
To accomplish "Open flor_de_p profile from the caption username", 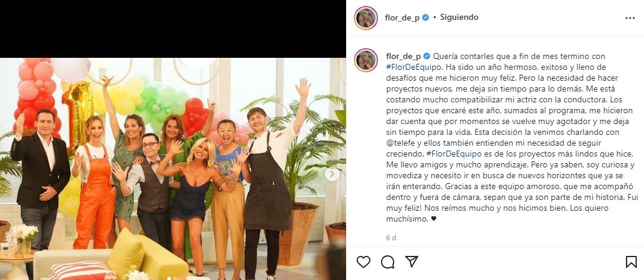I will [404, 56].
